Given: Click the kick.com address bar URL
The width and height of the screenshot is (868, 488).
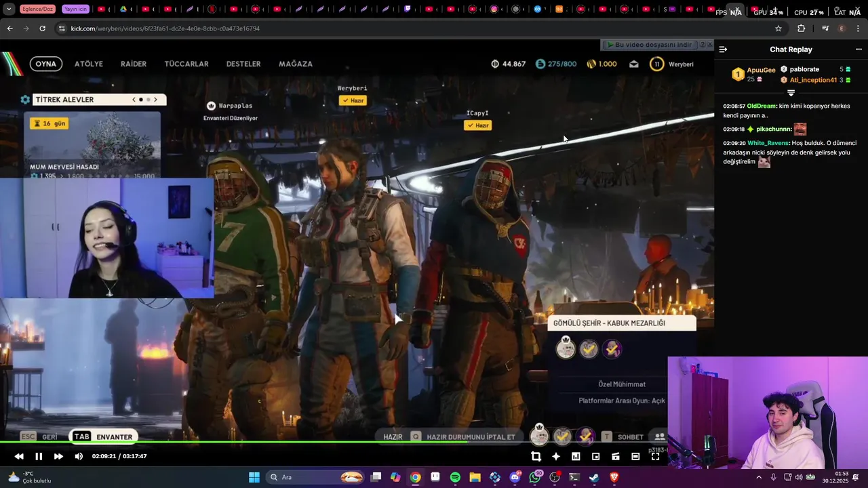Looking at the screenshot, I should tap(165, 28).
